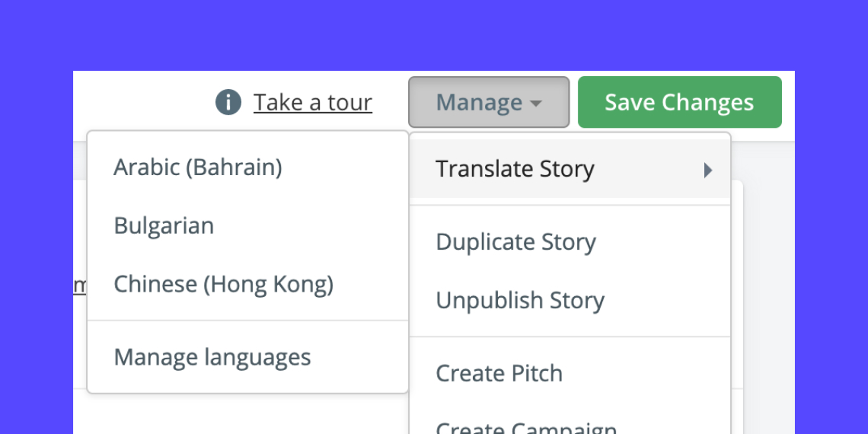Open Manage languages
868x434 pixels.
(x=212, y=357)
